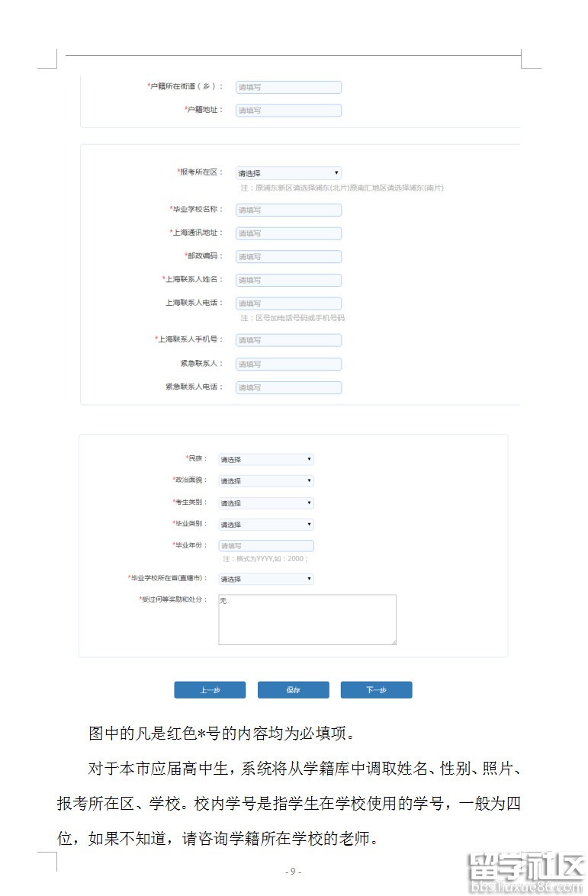Click the 毕业学校名称 input field
588x896 pixels.
coord(288,210)
